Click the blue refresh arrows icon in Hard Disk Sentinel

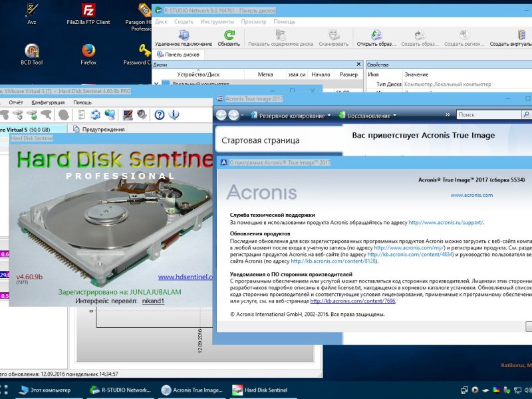tap(95, 115)
